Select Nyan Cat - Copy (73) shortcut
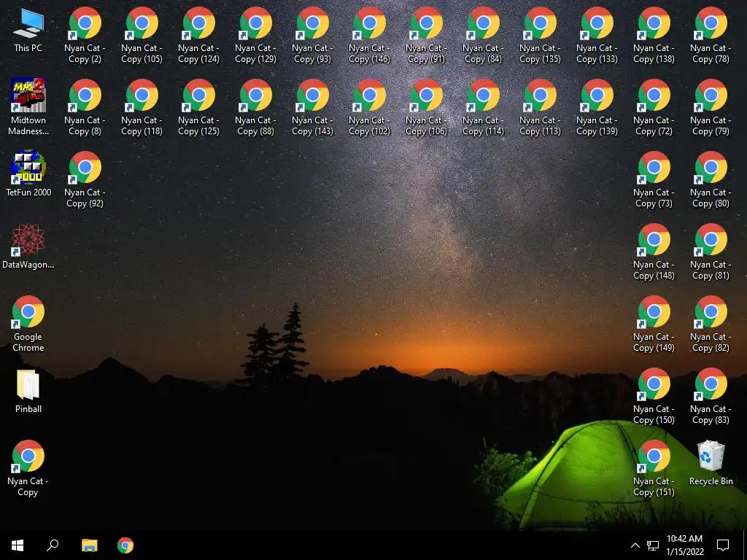This screenshot has width=747, height=560. (x=654, y=179)
